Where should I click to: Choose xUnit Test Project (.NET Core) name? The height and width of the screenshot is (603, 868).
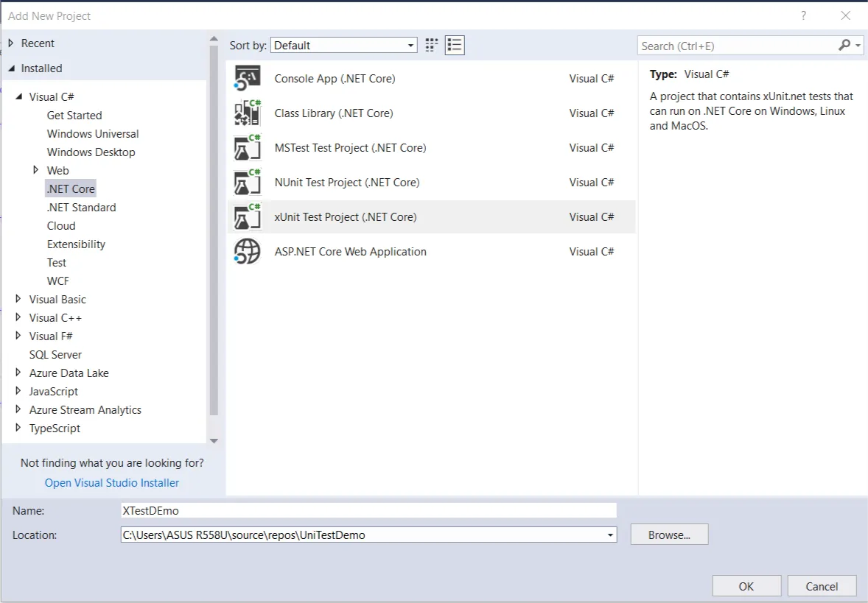pyautogui.click(x=346, y=217)
